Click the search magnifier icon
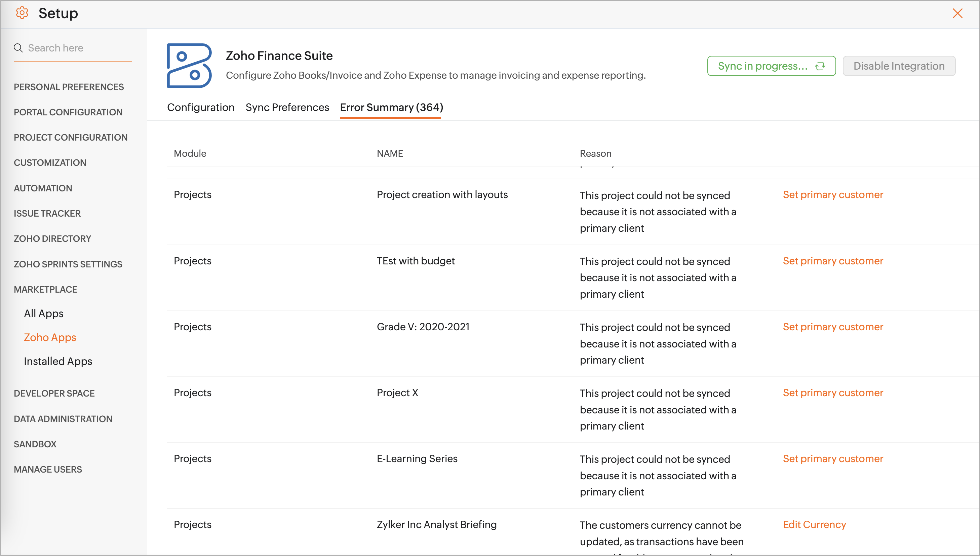 pos(18,48)
